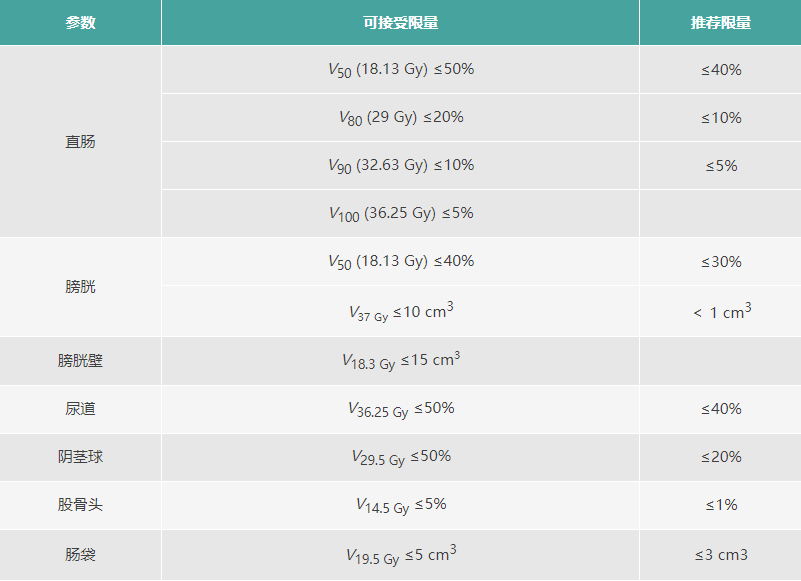Select the 直肠 parameter cell
This screenshot has width=801, height=581.
pos(80,141)
